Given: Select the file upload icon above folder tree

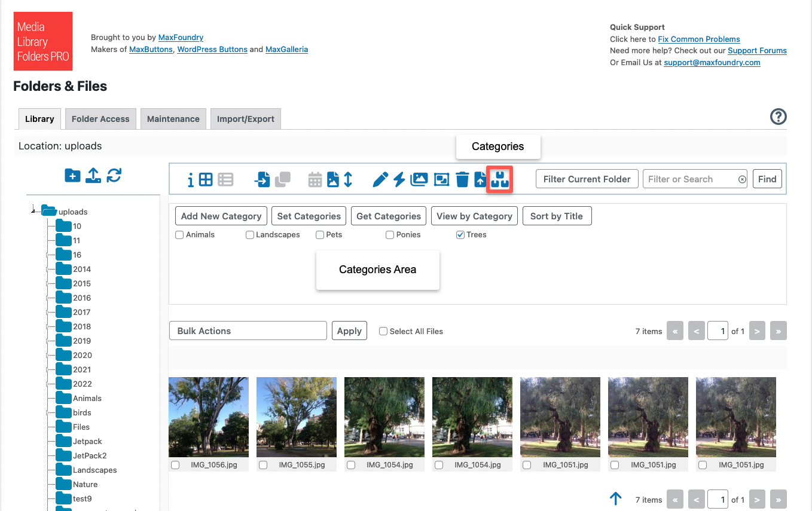Looking at the screenshot, I should coord(93,176).
